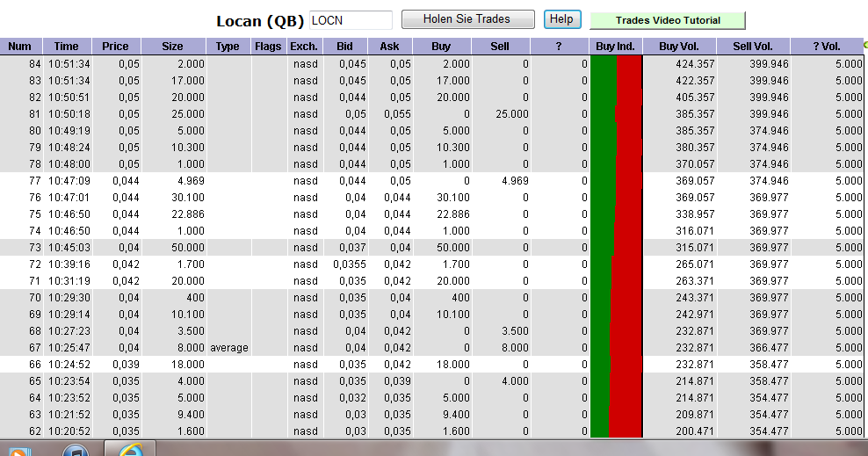Screen dimensions: 868x456
Task: Click trade number 84 in Num column
Action: [35, 63]
